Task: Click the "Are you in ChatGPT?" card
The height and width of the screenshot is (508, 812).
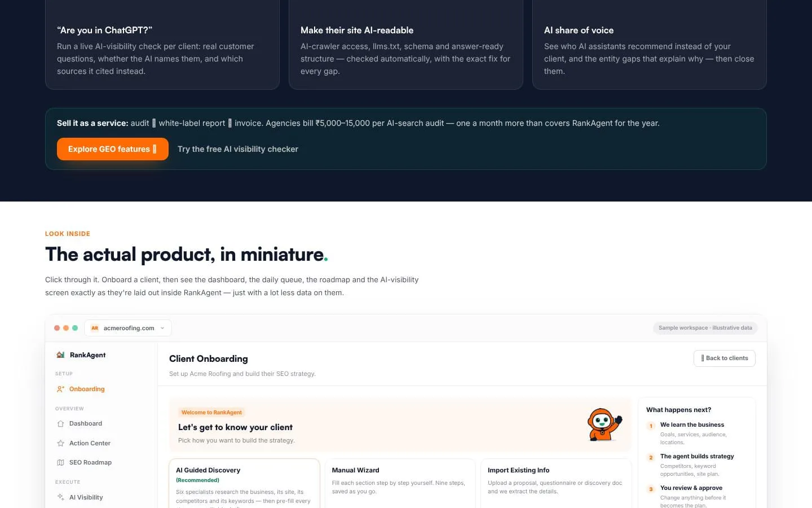Action: pyautogui.click(x=162, y=45)
